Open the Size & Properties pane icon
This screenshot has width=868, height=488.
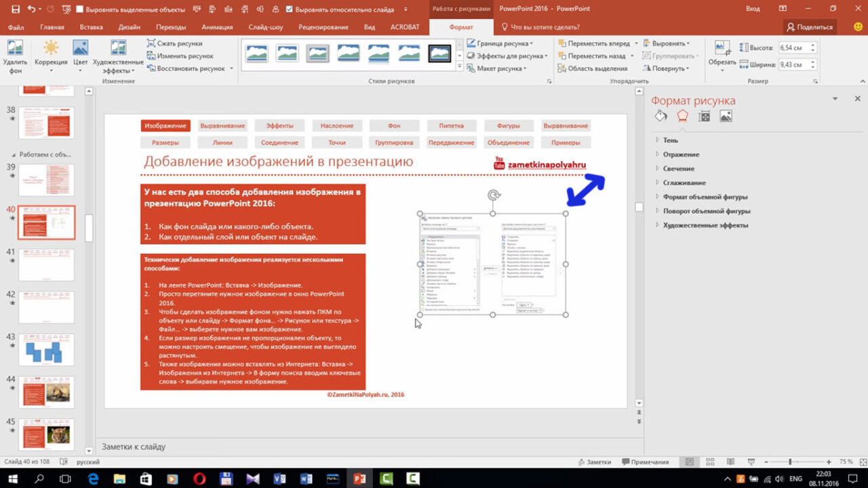[x=704, y=117]
